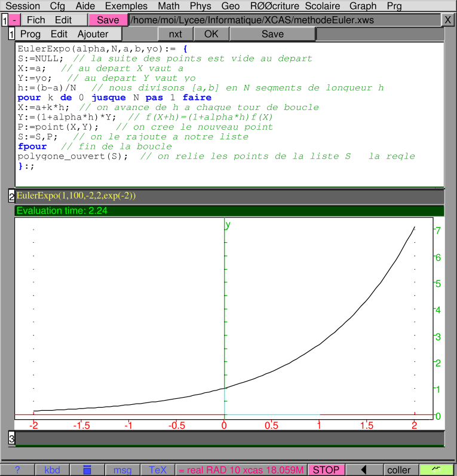Open the Session menu

(23, 6)
